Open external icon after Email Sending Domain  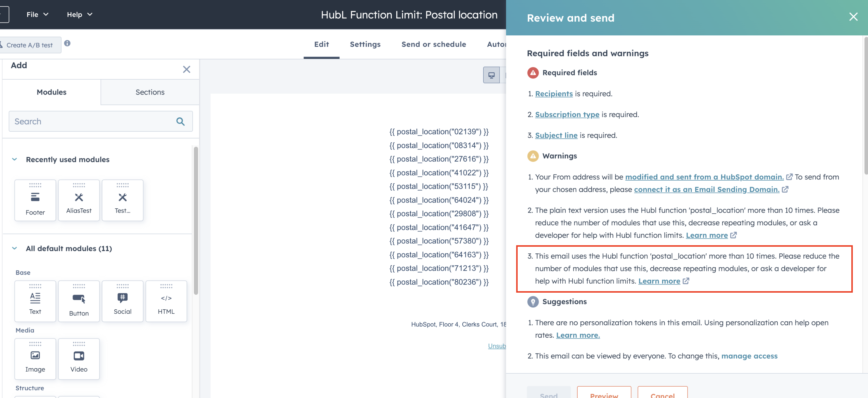785,189
